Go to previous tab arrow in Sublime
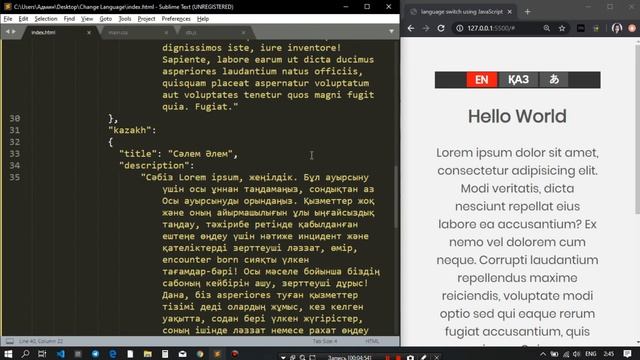Image resolution: width=640 pixels, height=360 pixels. pos(7,31)
